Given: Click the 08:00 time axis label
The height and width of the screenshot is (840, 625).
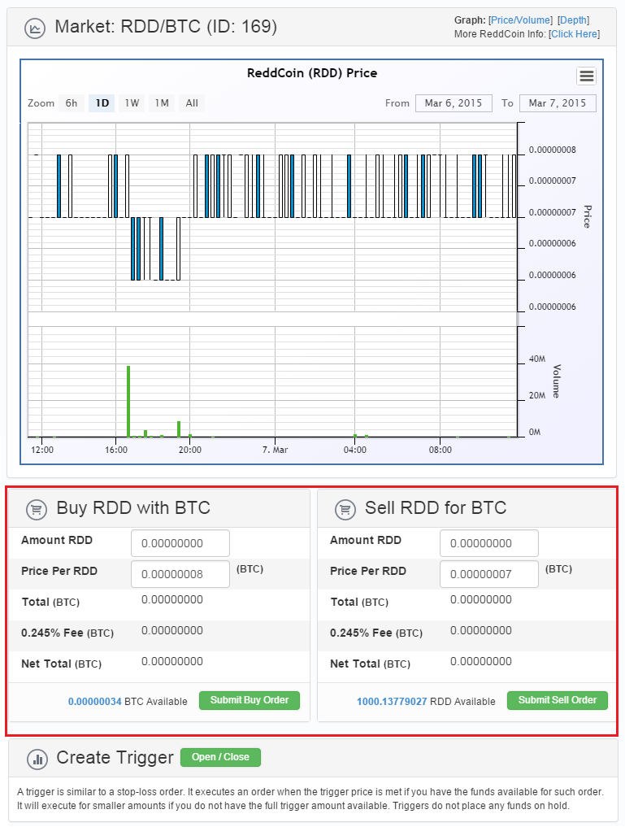Looking at the screenshot, I should coord(441,450).
